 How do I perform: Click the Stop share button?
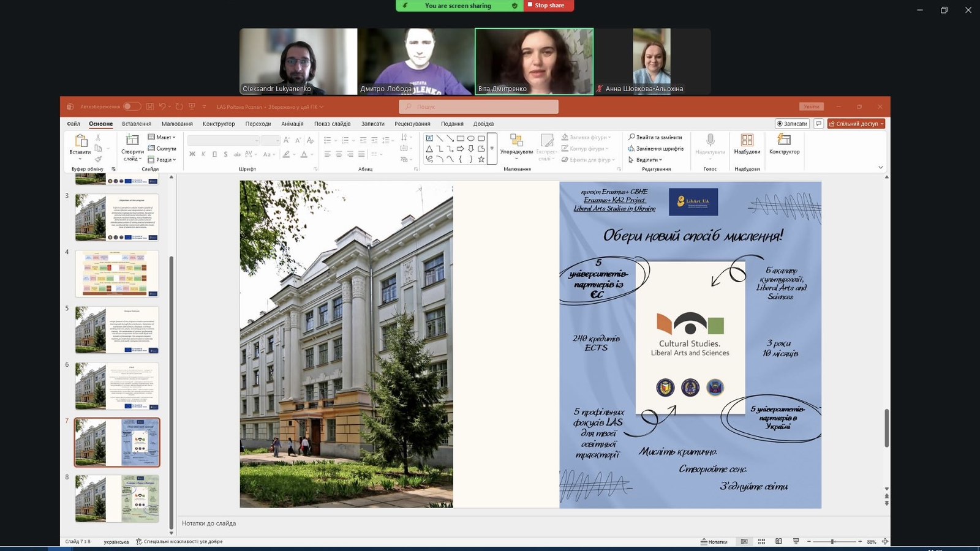[548, 6]
